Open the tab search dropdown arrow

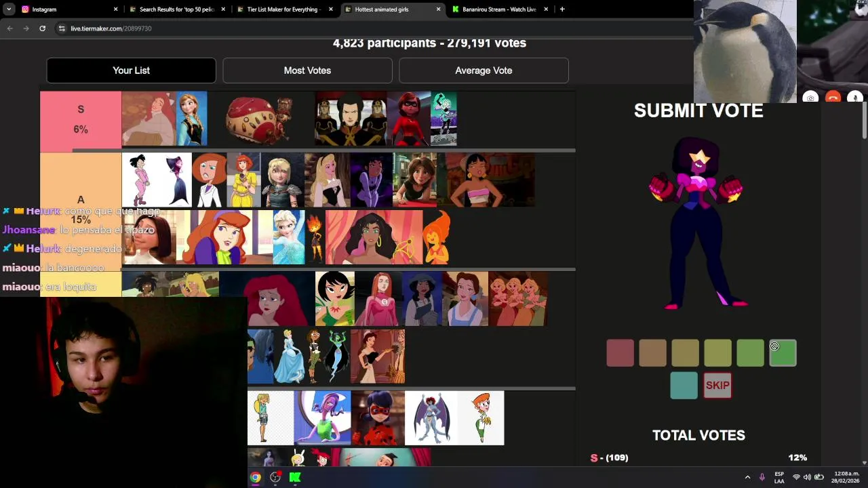pos(9,9)
